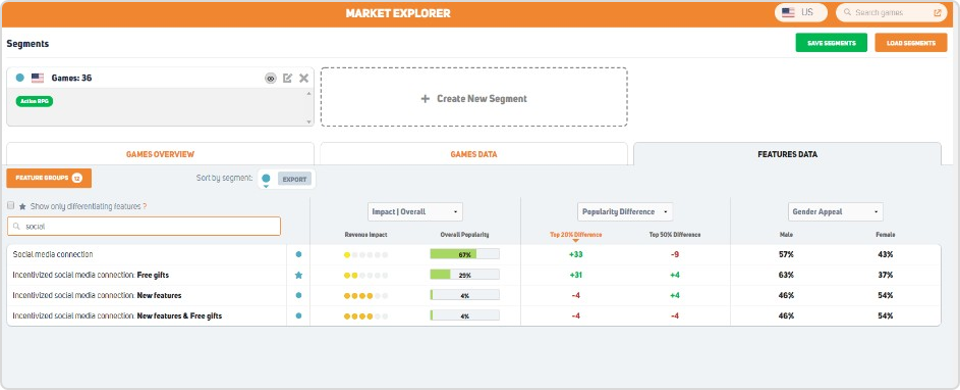Edit the Games: 36 segment

pos(287,78)
